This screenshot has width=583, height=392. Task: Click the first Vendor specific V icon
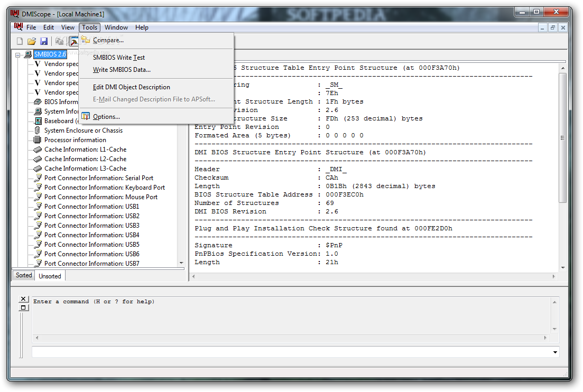(38, 64)
